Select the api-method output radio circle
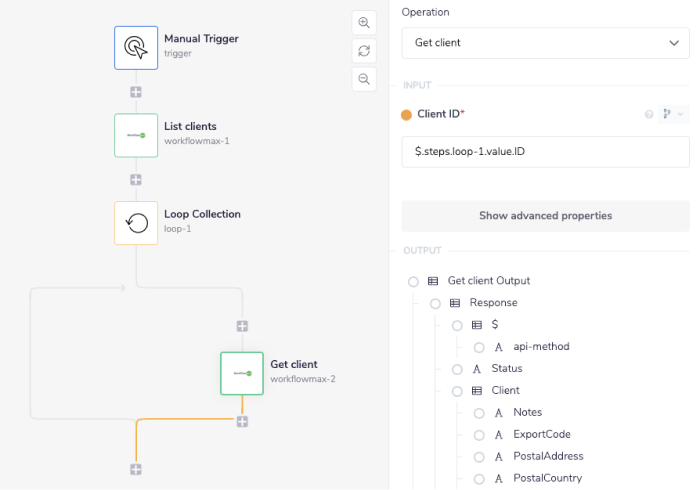 479,347
